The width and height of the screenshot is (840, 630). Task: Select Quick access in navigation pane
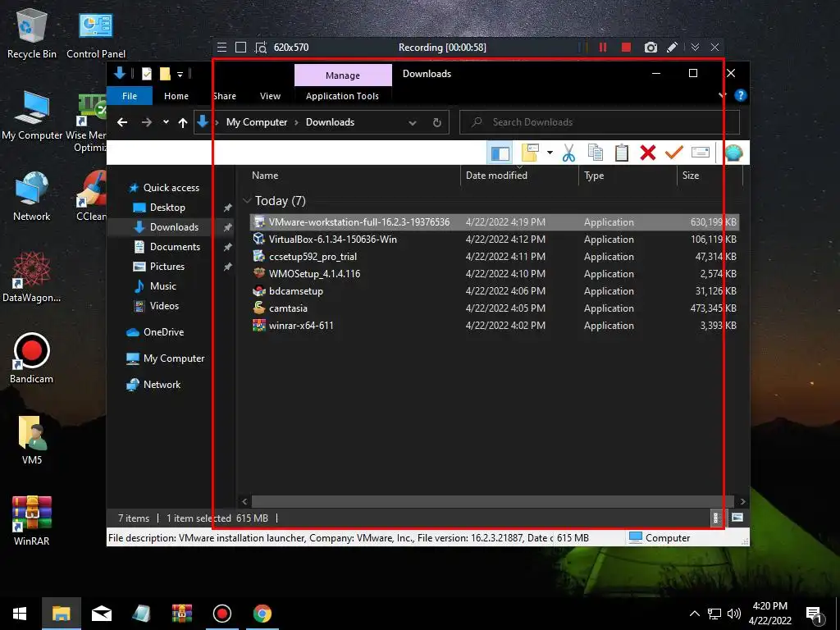pyautogui.click(x=171, y=188)
